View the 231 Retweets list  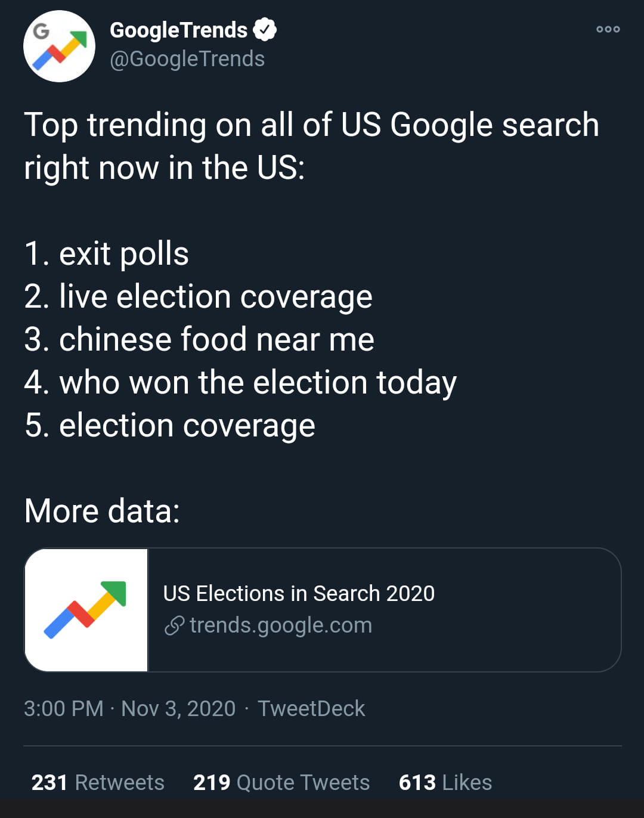(98, 782)
